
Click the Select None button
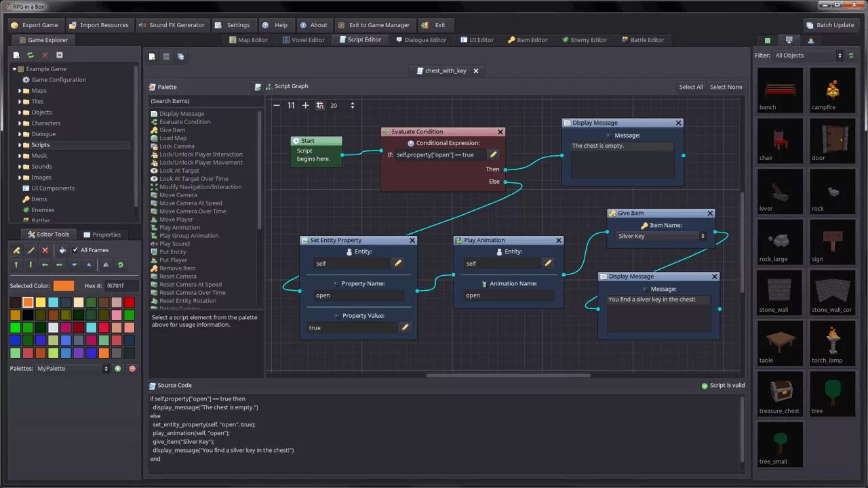pyautogui.click(x=727, y=87)
